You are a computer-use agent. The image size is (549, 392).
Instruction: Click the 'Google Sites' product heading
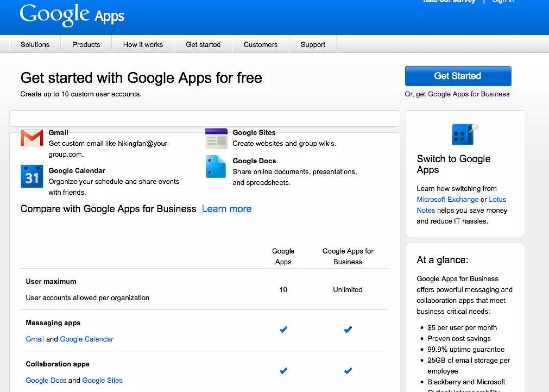pyautogui.click(x=254, y=132)
